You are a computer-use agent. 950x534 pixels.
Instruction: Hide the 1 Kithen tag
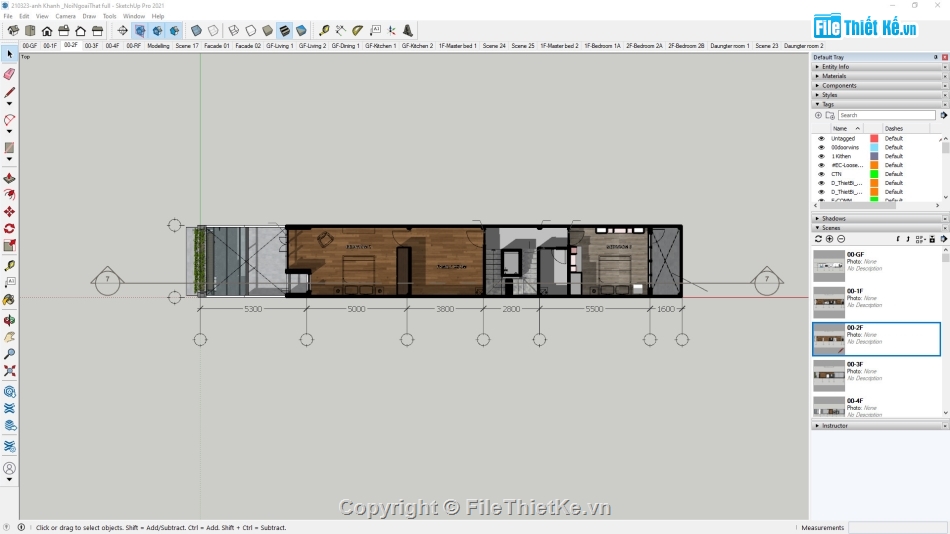pyautogui.click(x=822, y=156)
